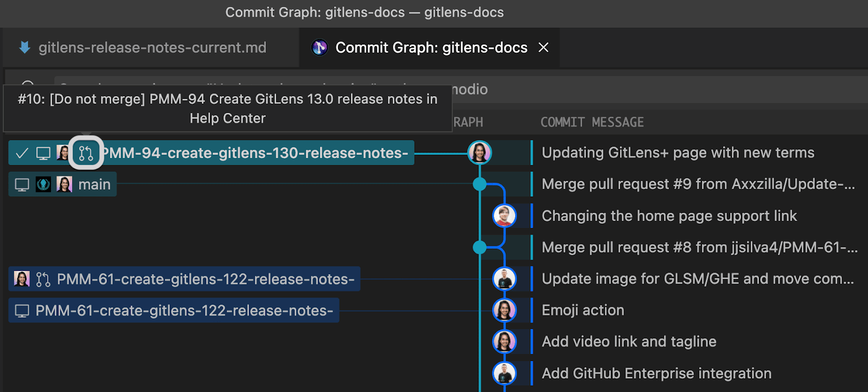The height and width of the screenshot is (392, 868).
Task: Select commit 'Updating GitLens+ page with new terms'
Action: (x=678, y=153)
